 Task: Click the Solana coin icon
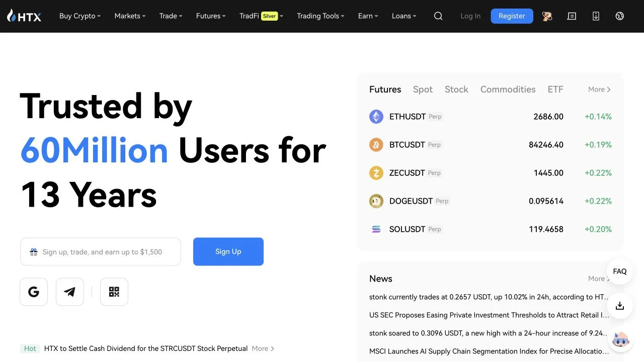tap(376, 229)
